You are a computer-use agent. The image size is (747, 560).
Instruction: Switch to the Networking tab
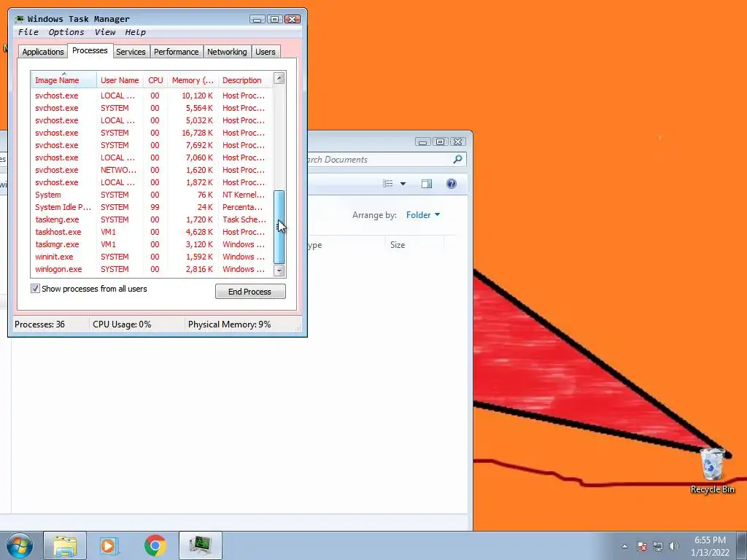coord(227,52)
